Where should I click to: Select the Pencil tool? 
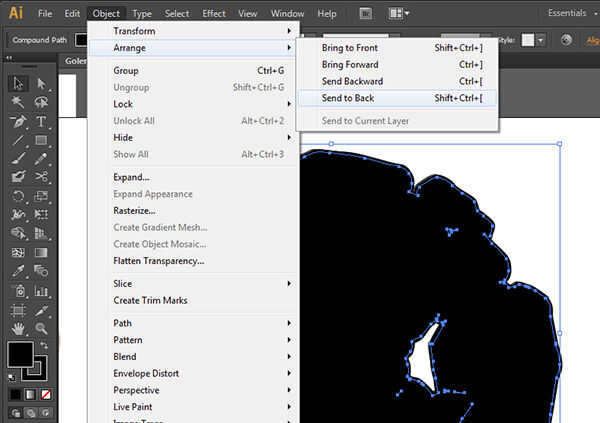click(x=41, y=158)
